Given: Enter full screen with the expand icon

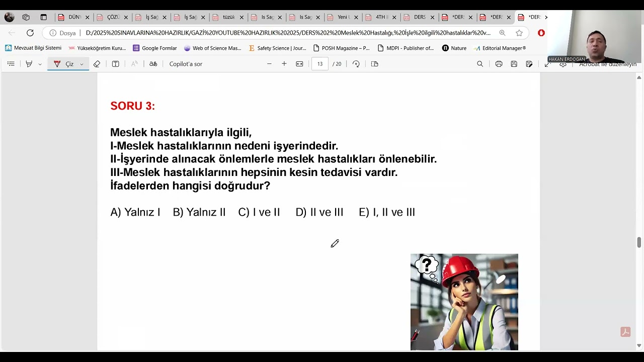Looking at the screenshot, I should pos(547,64).
